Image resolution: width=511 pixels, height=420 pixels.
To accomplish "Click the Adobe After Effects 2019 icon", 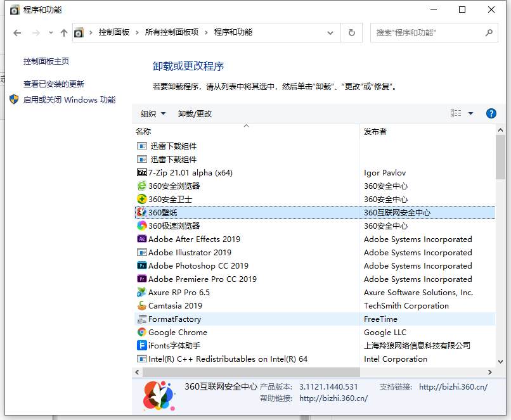I will pyautogui.click(x=141, y=239).
